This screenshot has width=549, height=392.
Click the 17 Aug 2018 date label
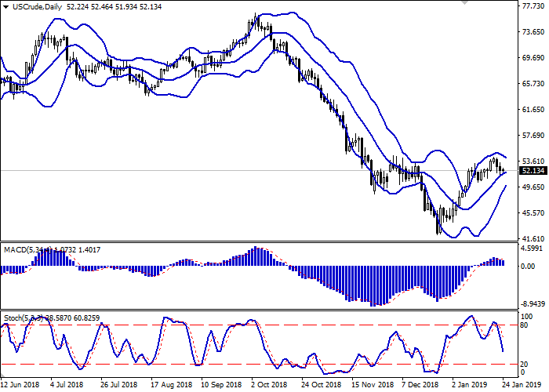[x=172, y=385]
